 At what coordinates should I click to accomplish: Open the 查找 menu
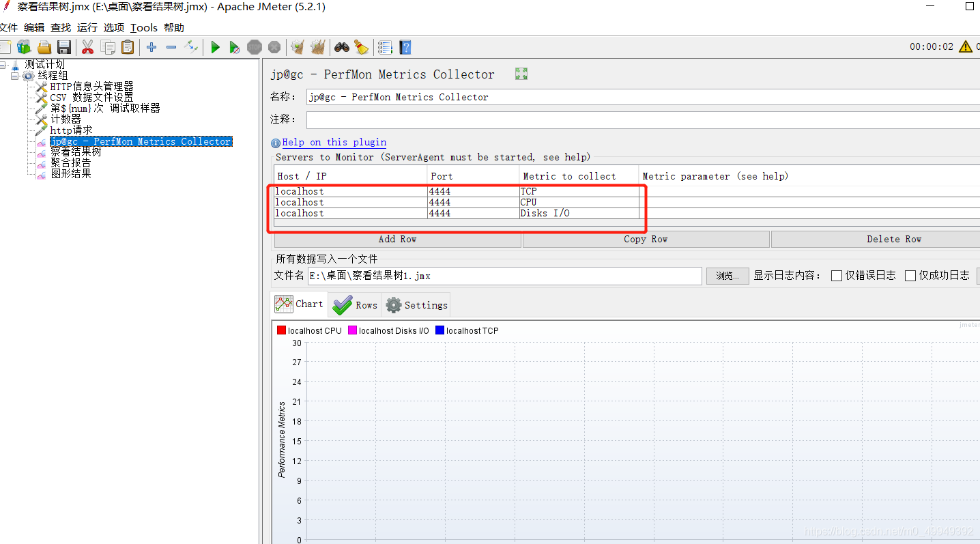pos(60,27)
